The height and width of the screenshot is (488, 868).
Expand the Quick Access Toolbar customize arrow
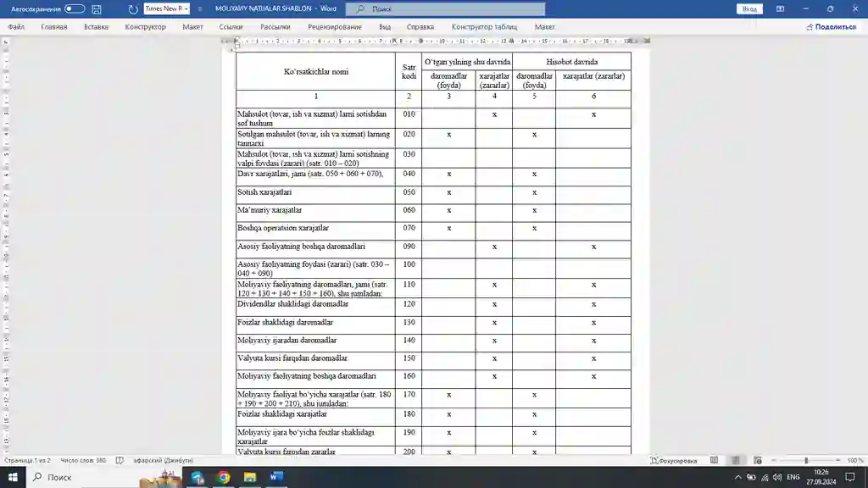click(200, 8)
